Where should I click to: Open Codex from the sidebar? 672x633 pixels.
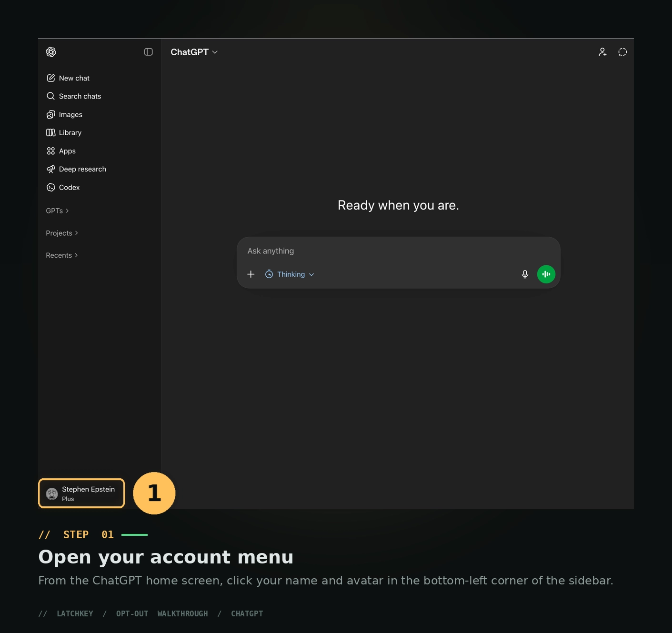69,187
